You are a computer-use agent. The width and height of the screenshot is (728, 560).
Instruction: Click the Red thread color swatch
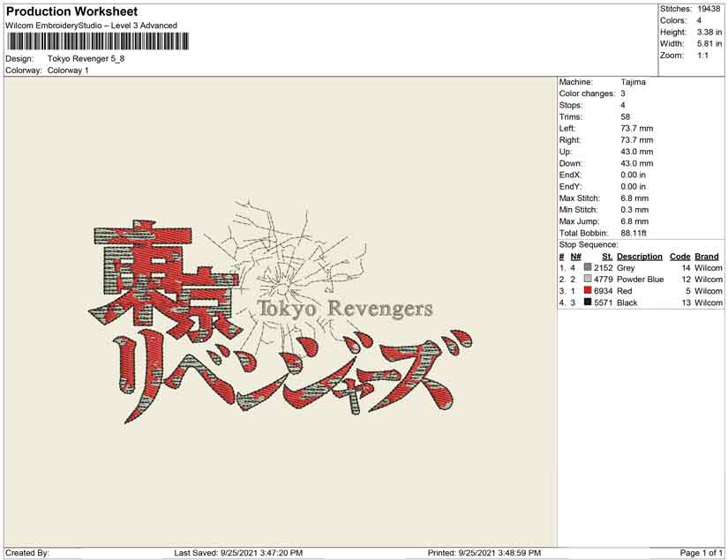[588, 290]
